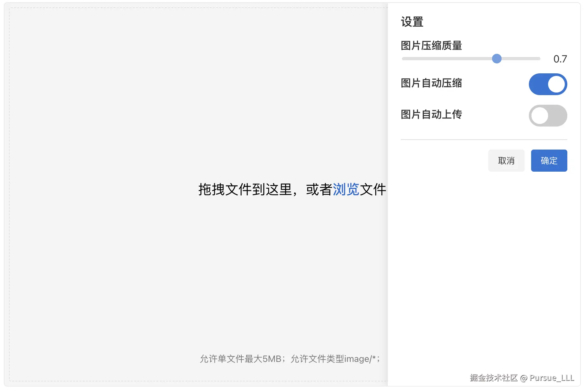Screen dimensions: 584x392
Task: Click the 图片压缩质量 label
Action: (x=431, y=46)
